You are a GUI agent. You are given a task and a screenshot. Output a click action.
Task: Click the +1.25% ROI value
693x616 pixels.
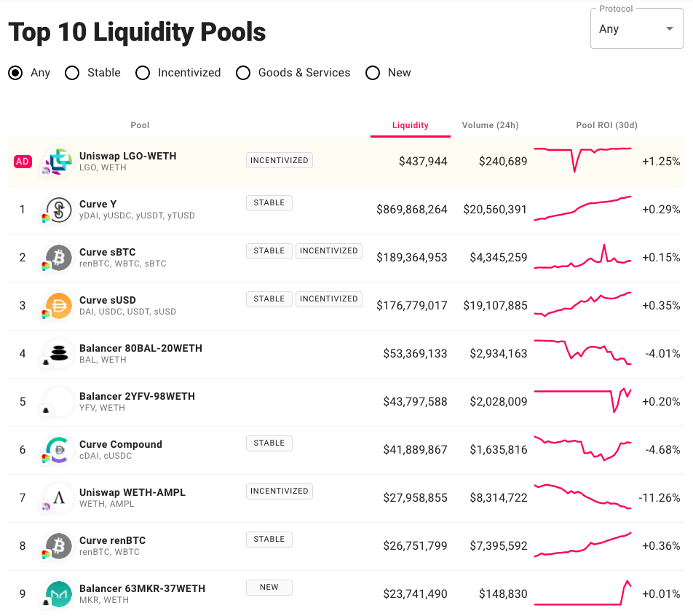coord(661,162)
